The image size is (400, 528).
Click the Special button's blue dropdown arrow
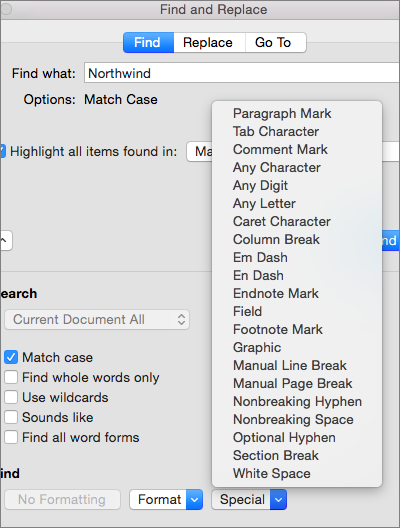tap(278, 499)
